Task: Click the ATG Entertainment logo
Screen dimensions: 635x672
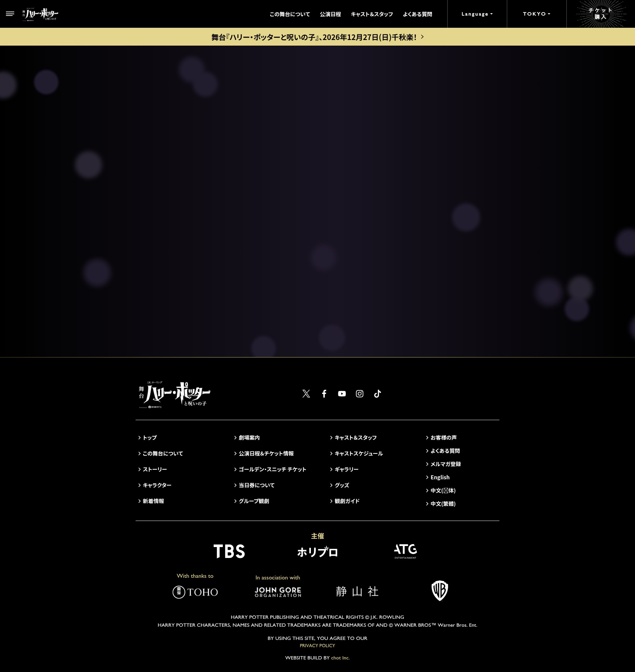Action: tap(405, 551)
